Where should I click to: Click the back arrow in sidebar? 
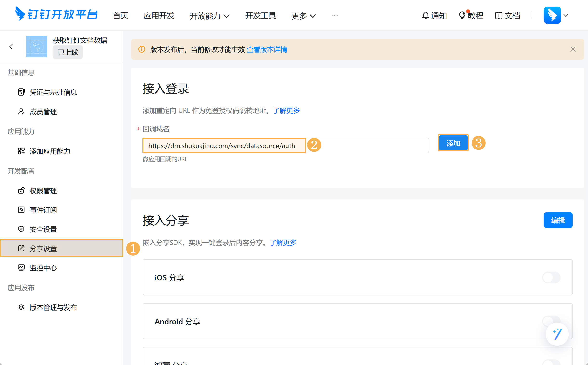pyautogui.click(x=11, y=47)
